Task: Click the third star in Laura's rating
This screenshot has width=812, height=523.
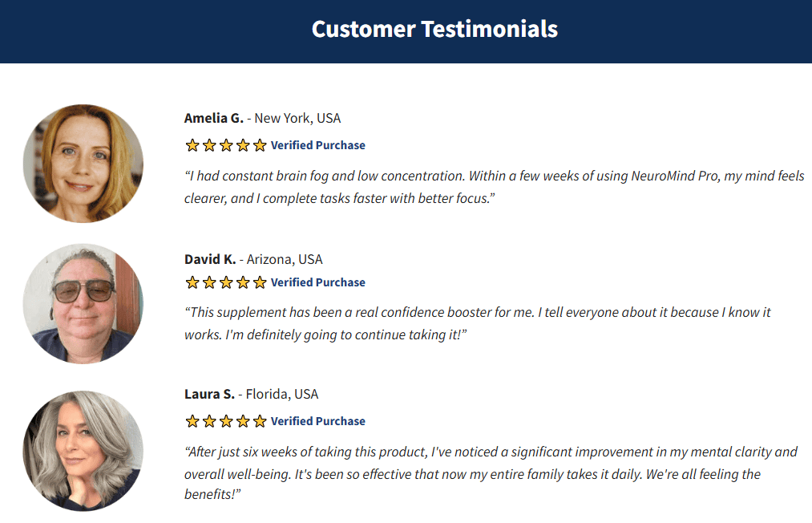Action: pos(226,421)
